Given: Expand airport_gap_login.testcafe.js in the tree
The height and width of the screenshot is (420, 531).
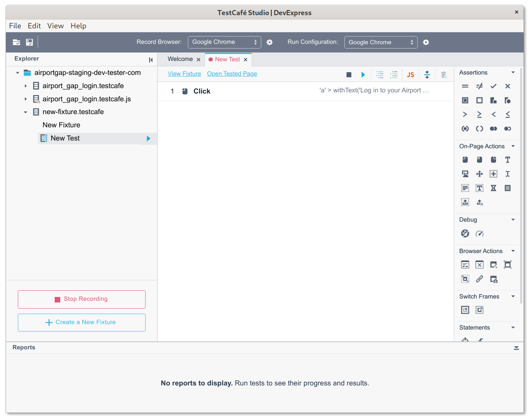Looking at the screenshot, I should pyautogui.click(x=26, y=99).
